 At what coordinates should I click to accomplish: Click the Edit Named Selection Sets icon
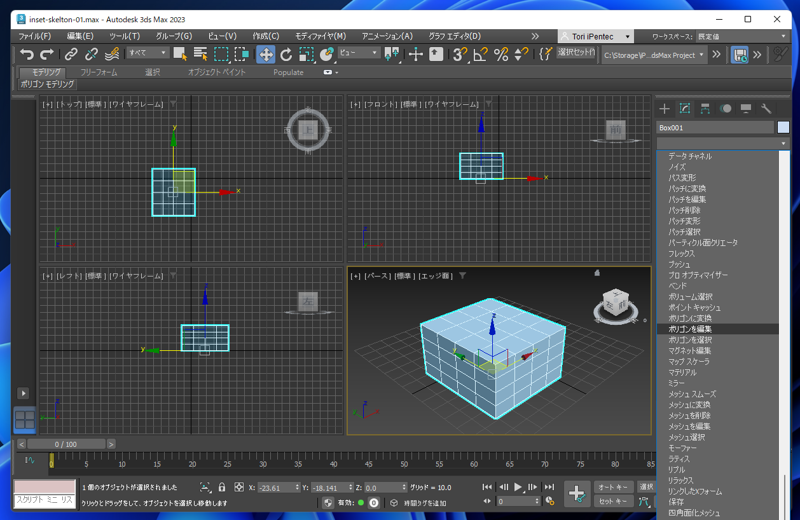pyautogui.click(x=545, y=54)
